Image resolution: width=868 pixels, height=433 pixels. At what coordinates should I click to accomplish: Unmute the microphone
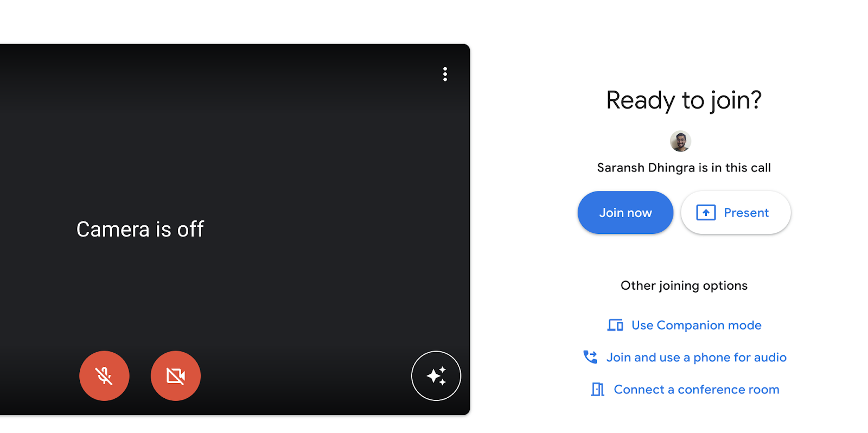point(104,375)
